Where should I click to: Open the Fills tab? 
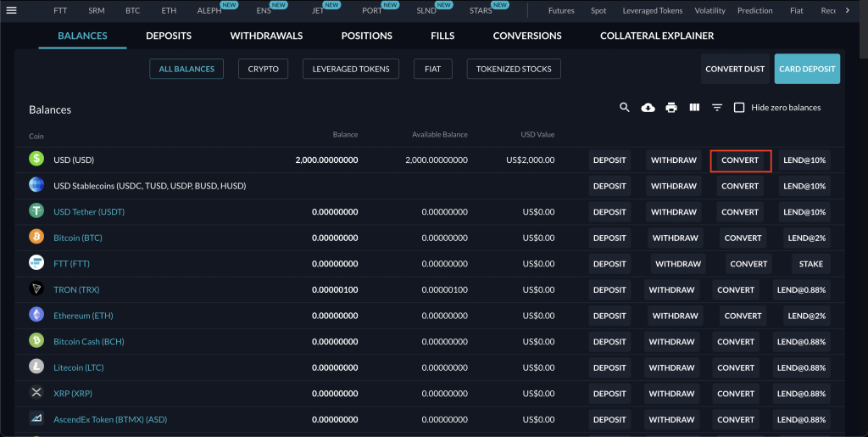click(442, 36)
